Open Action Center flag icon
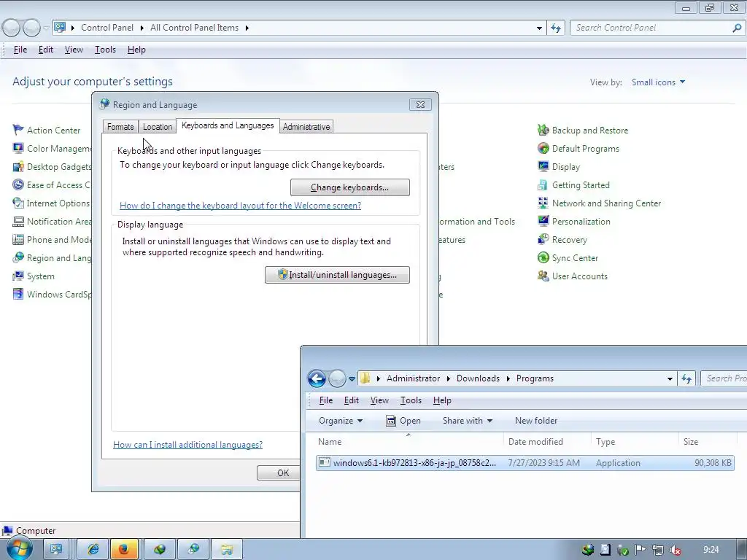Viewport: 747px width, 560px height. click(18, 130)
